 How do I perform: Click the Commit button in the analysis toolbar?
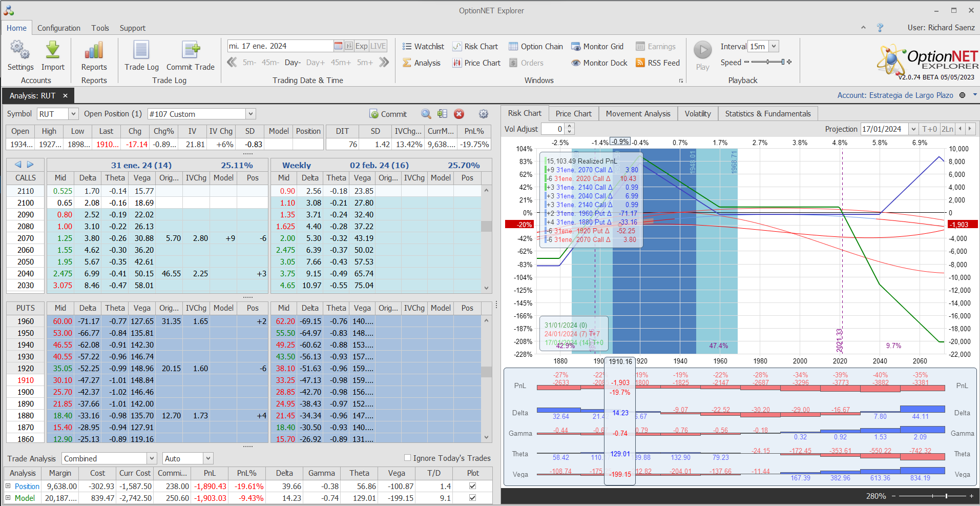coord(388,114)
